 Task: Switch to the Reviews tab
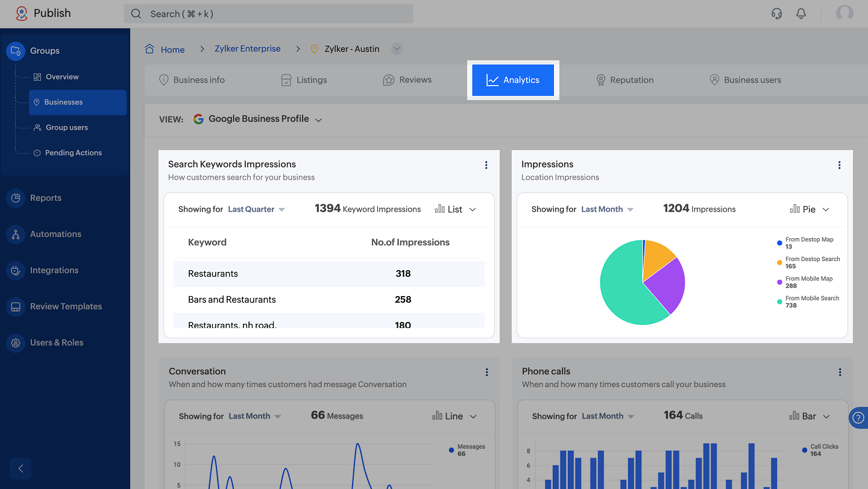click(407, 80)
